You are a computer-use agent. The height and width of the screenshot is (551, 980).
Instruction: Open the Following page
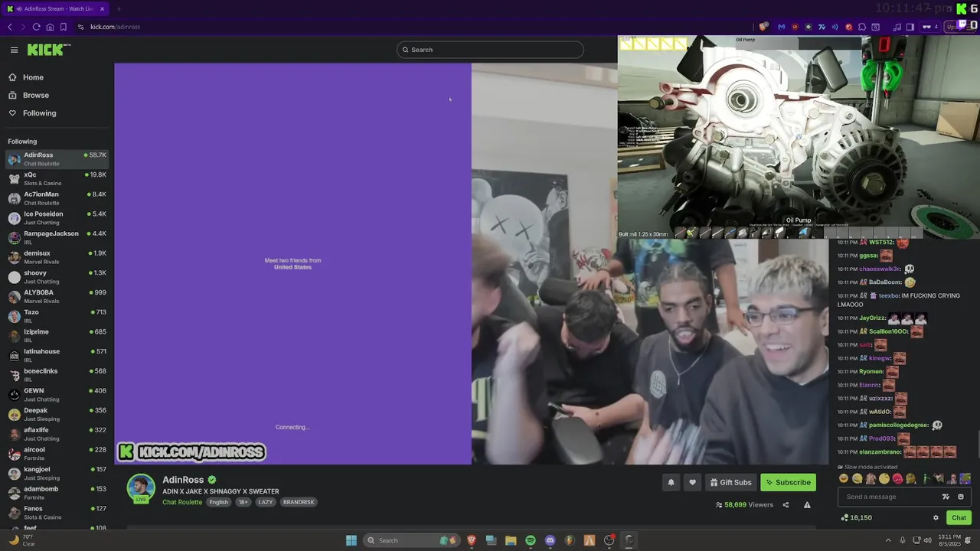[39, 112]
